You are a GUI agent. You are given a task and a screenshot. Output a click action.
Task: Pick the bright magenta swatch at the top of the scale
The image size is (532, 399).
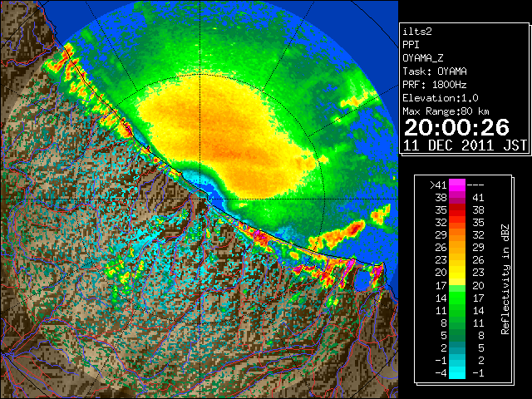[457, 185]
